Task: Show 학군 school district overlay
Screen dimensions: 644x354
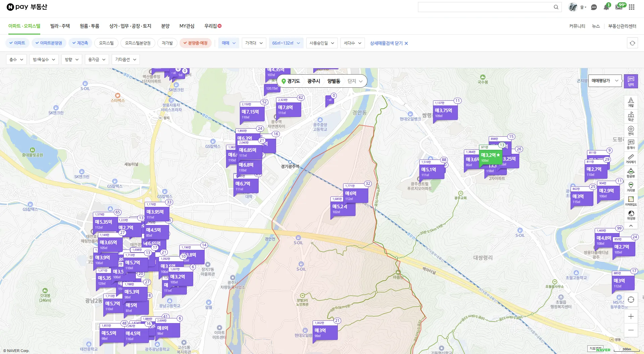Action: pos(631,117)
